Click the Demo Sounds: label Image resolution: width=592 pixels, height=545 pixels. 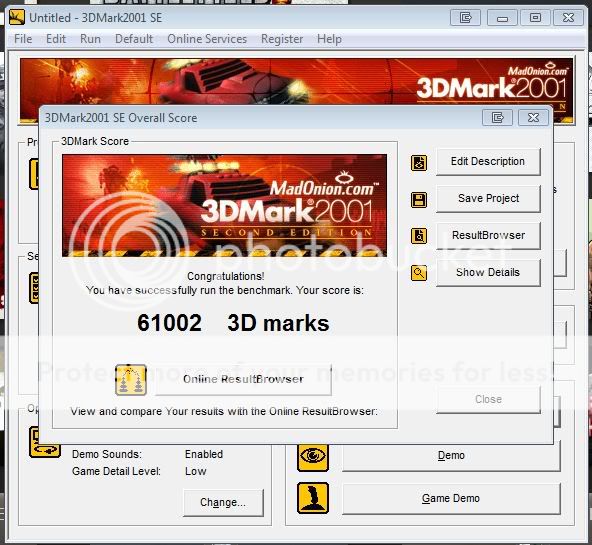pyautogui.click(x=107, y=454)
